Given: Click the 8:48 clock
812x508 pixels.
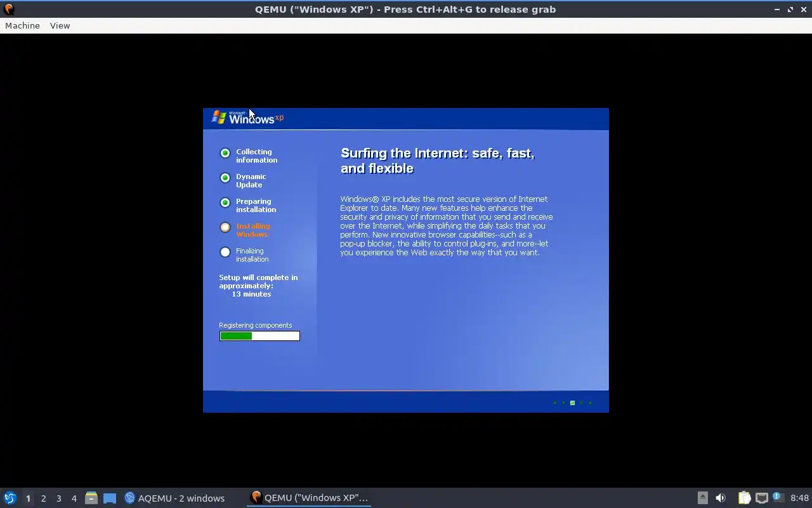Looking at the screenshot, I should click(x=799, y=498).
